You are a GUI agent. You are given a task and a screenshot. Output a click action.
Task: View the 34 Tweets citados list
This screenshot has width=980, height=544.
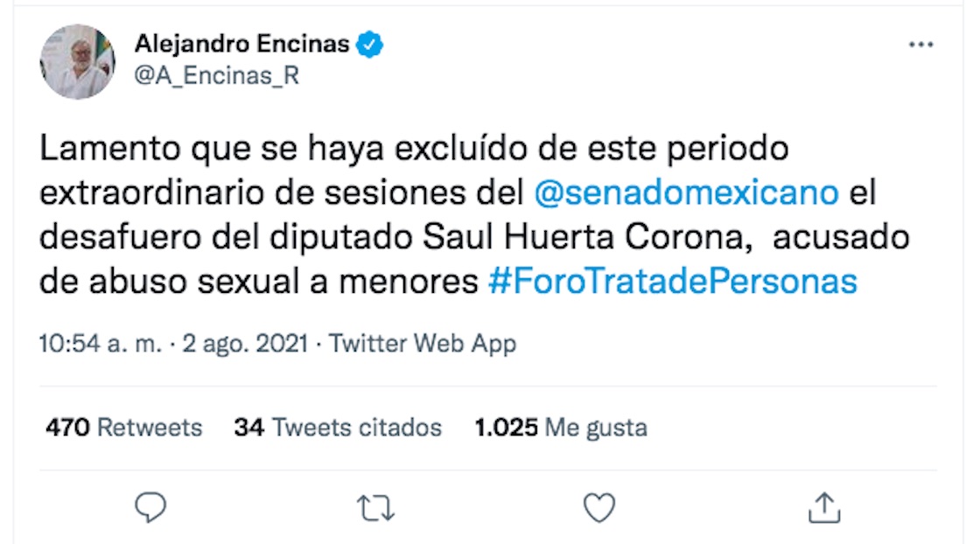[338, 428]
